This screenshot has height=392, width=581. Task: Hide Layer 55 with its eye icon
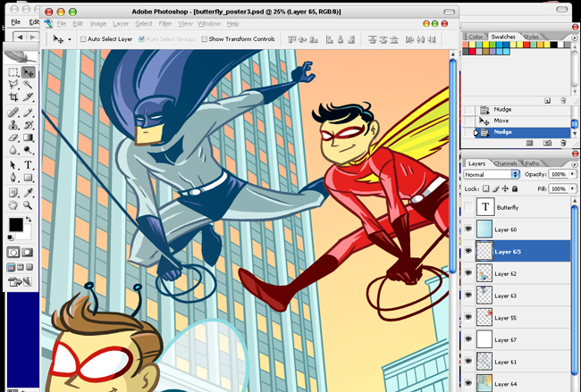(468, 317)
